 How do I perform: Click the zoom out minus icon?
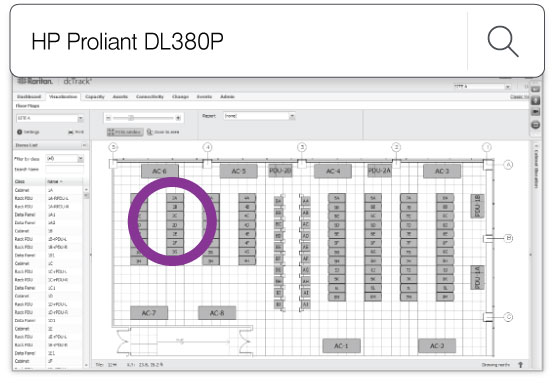(109, 118)
